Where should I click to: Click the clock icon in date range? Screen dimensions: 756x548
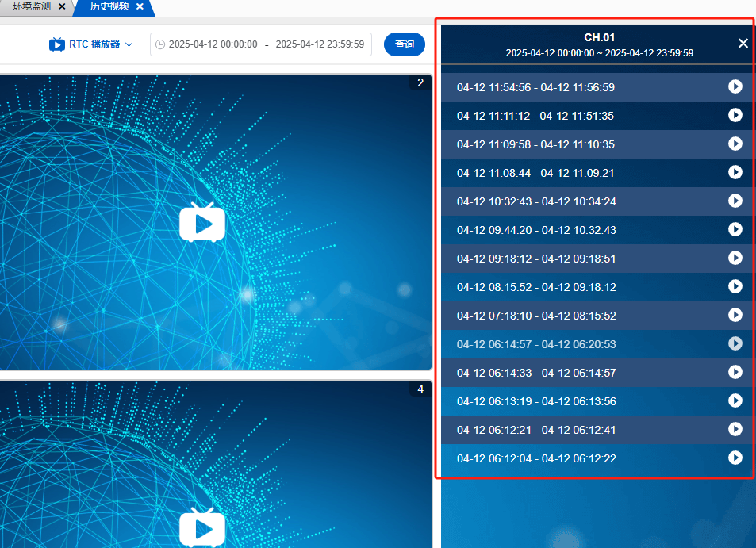click(160, 44)
